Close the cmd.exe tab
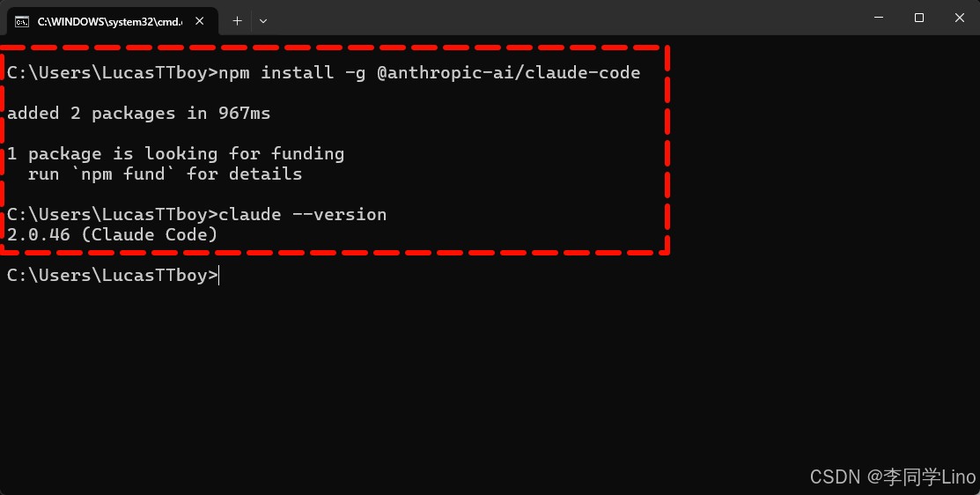The height and width of the screenshot is (495, 980). (x=199, y=21)
